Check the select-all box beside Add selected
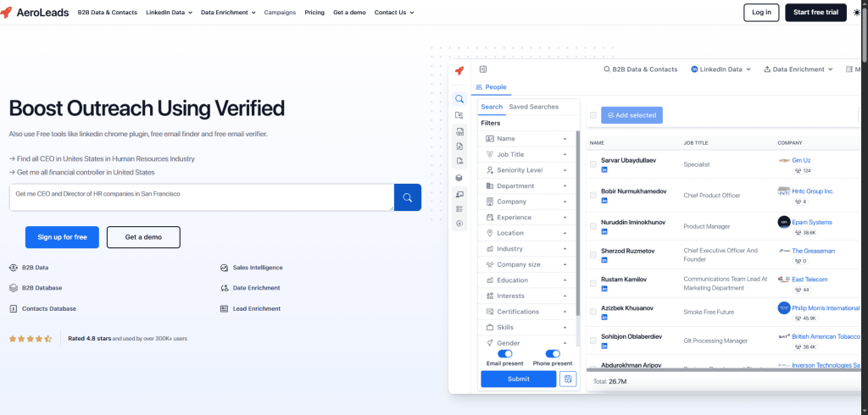The height and width of the screenshot is (415, 868). click(593, 115)
